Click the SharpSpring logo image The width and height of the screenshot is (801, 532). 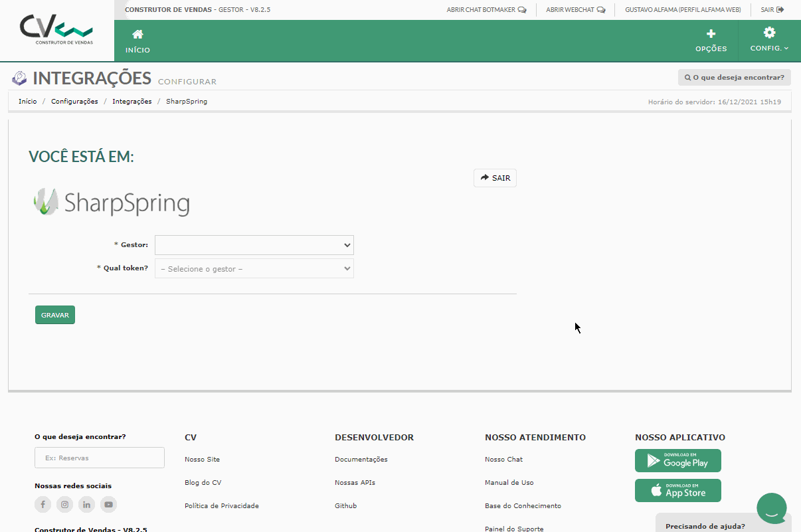111,202
